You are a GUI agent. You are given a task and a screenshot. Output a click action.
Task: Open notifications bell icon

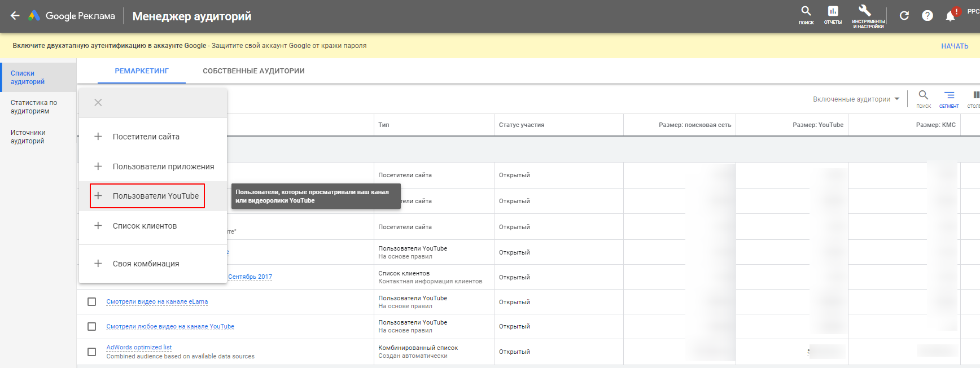coord(951,16)
